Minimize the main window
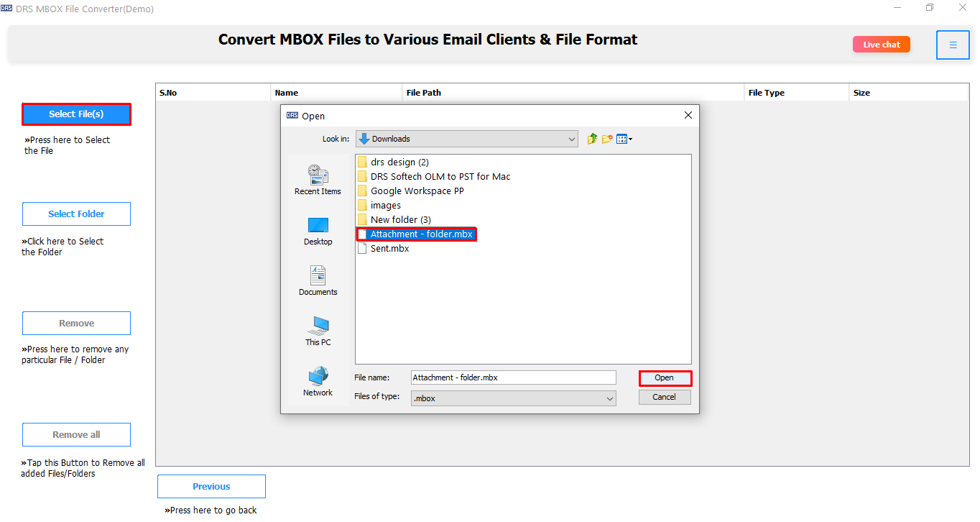This screenshot has width=980, height=522. 898,8
